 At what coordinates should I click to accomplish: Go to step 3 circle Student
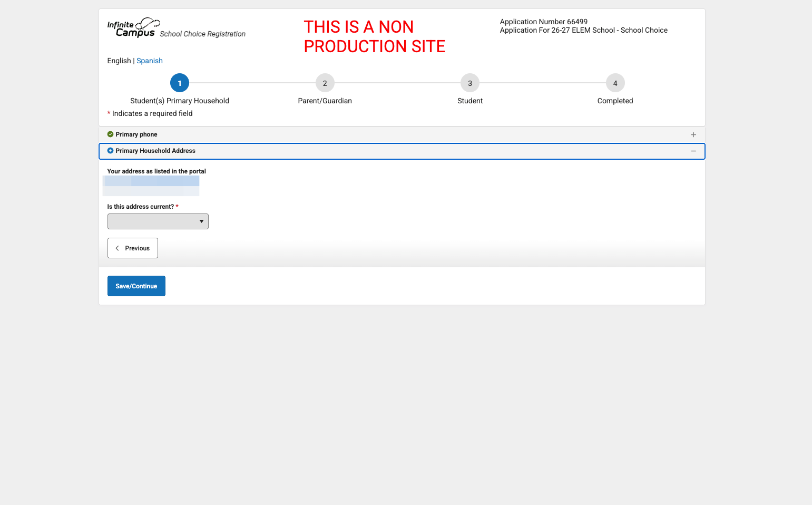coord(470,83)
